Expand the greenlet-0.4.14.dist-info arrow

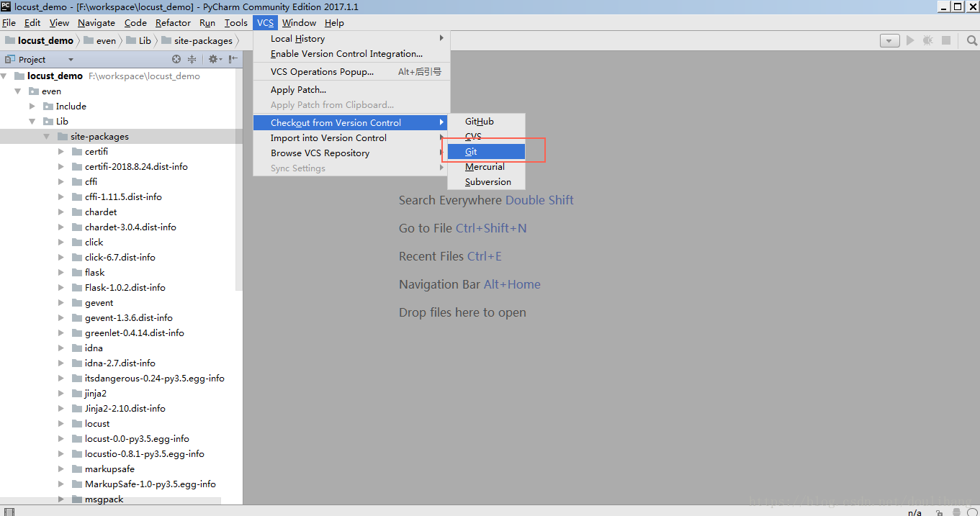coord(61,332)
